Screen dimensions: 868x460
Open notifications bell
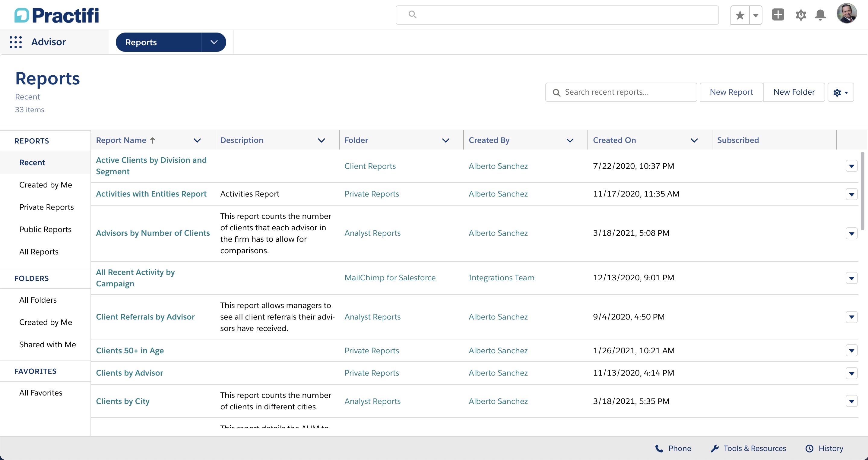(820, 15)
